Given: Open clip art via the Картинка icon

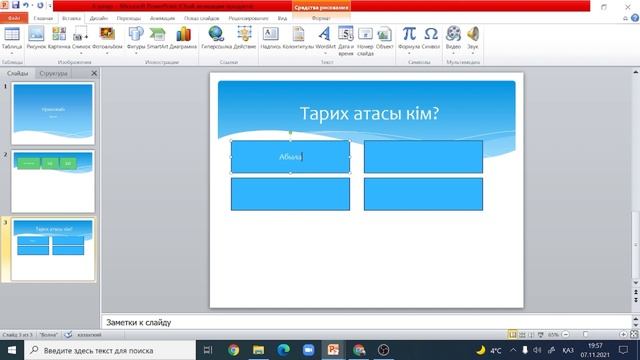Looking at the screenshot, I should (59, 34).
